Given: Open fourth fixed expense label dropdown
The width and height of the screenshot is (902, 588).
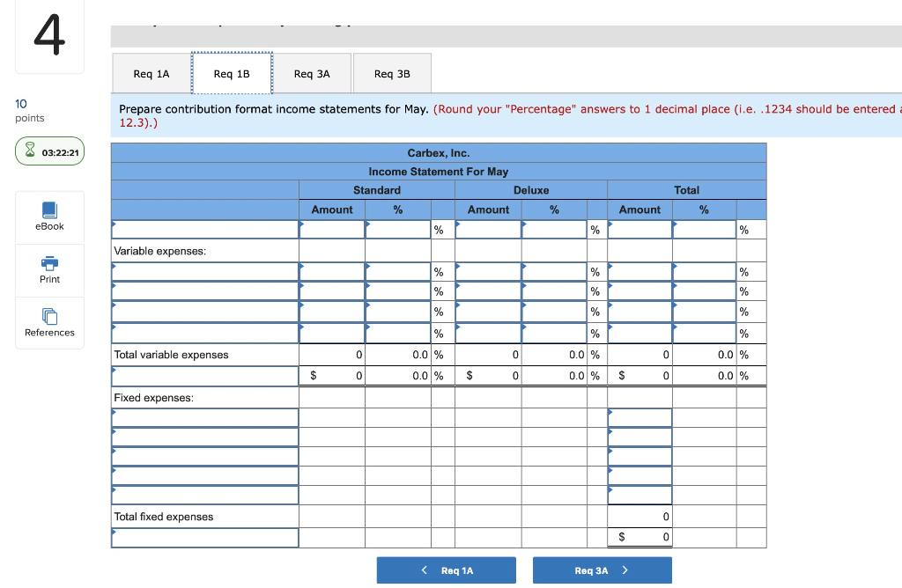Looking at the screenshot, I should tap(204, 475).
